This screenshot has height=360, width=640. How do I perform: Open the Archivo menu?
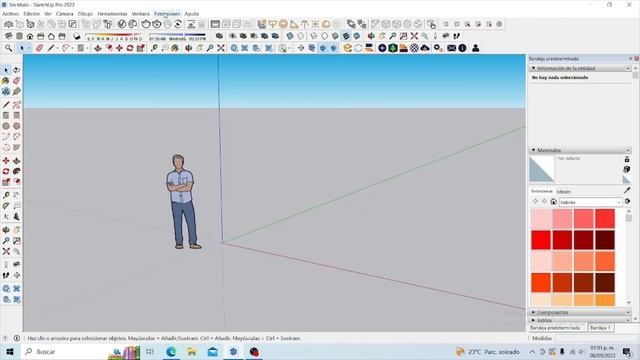[11, 14]
